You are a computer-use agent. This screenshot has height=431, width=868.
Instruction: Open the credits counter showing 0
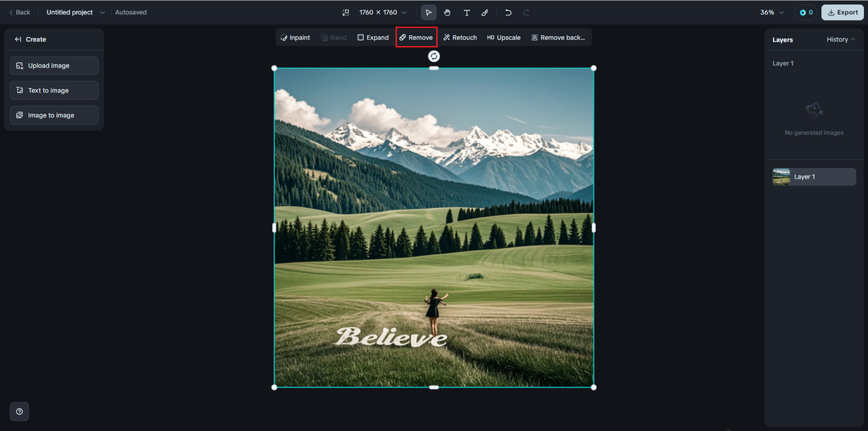pos(806,12)
